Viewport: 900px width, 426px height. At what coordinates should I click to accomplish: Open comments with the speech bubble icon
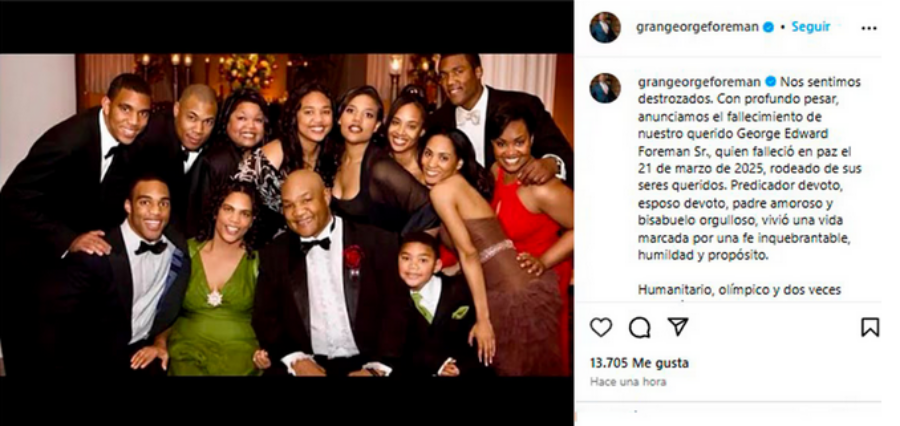coord(639,327)
